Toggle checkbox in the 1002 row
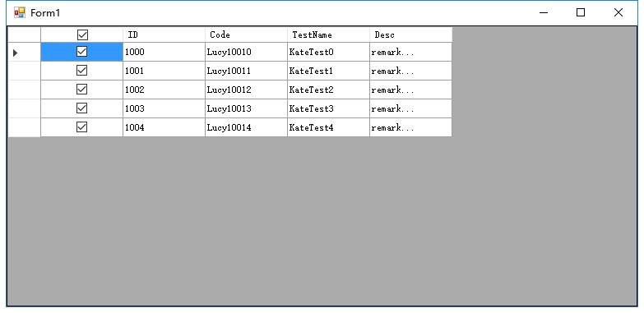Screen dimensions: 644x313 (x=81, y=89)
